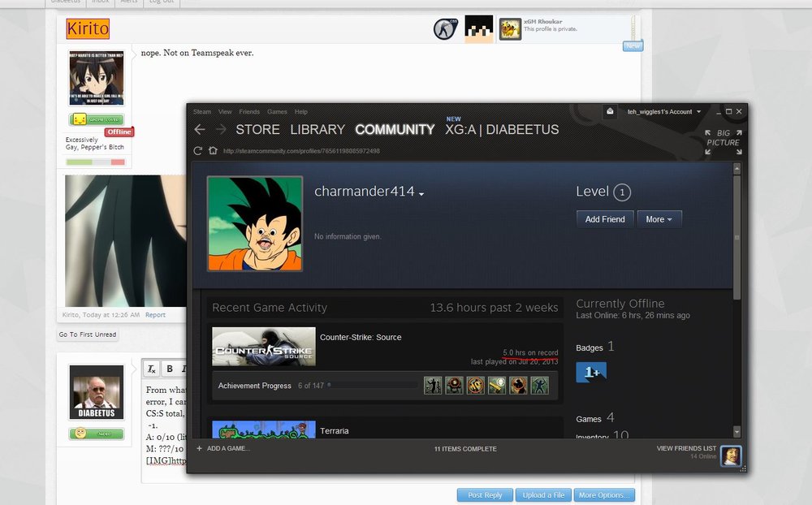Screen dimensions: 812x505
Task: Go forward with Steam's forward arrow
Action: point(221,129)
